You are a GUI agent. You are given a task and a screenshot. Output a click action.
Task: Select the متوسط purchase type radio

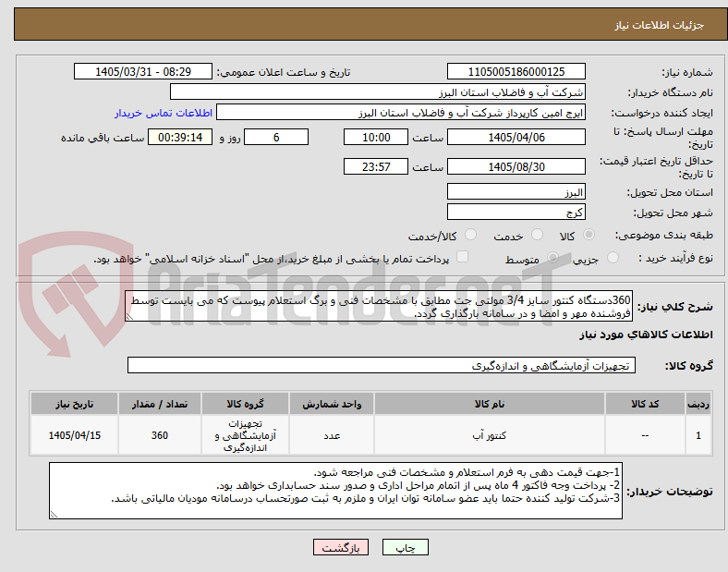[552, 257]
